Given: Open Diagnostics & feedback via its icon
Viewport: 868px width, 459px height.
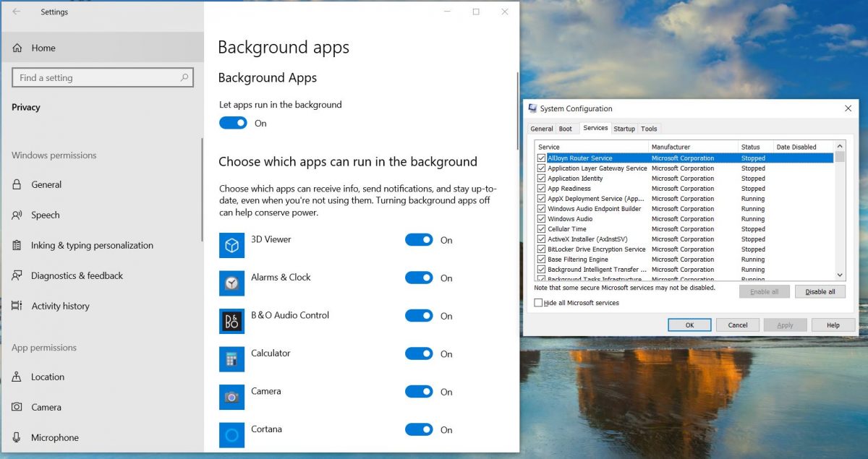Looking at the screenshot, I should [17, 275].
